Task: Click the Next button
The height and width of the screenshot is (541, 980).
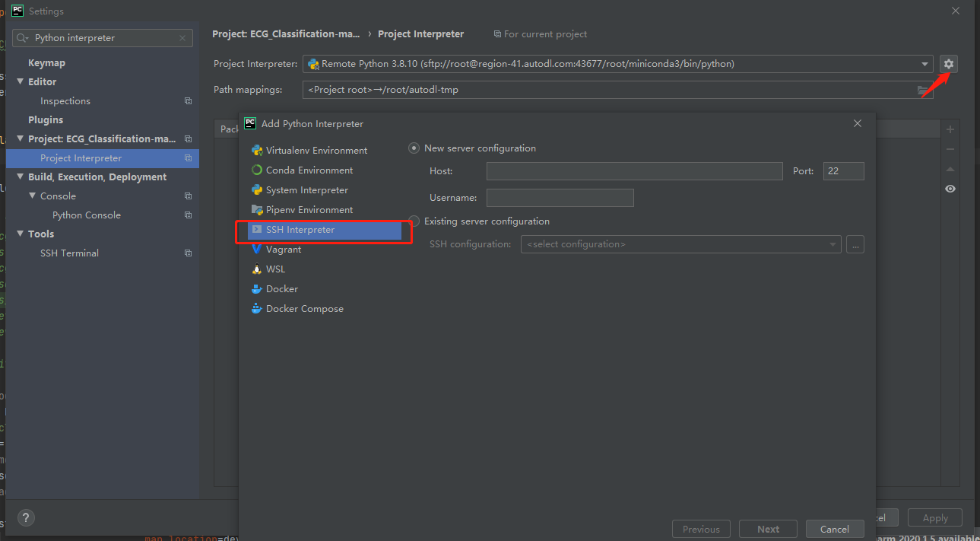Action: point(768,530)
